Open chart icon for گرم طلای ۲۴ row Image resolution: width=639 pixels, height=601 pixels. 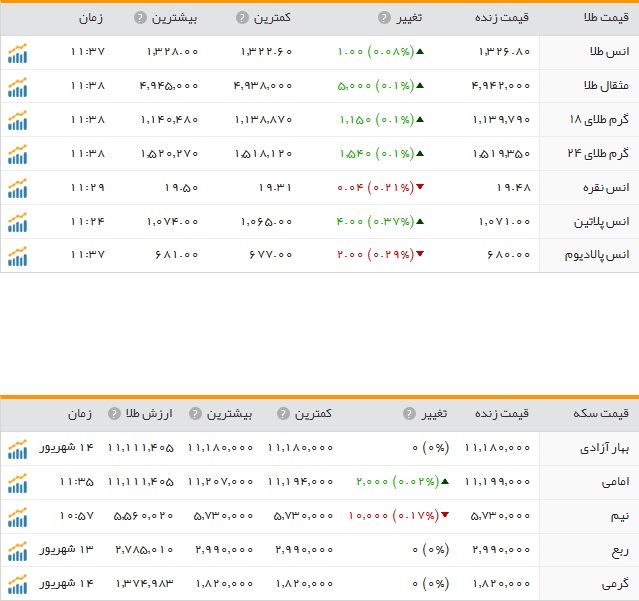click(x=18, y=155)
